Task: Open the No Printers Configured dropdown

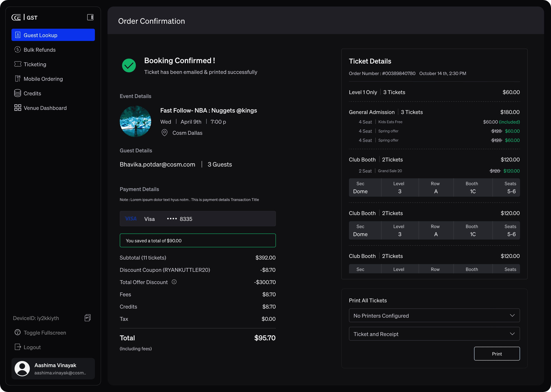Action: pos(434,315)
